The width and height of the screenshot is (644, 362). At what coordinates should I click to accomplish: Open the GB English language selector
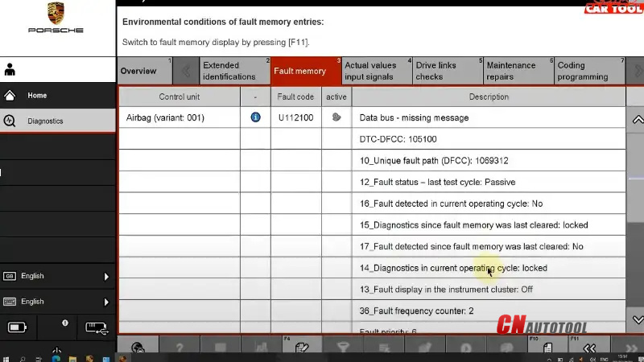point(57,276)
